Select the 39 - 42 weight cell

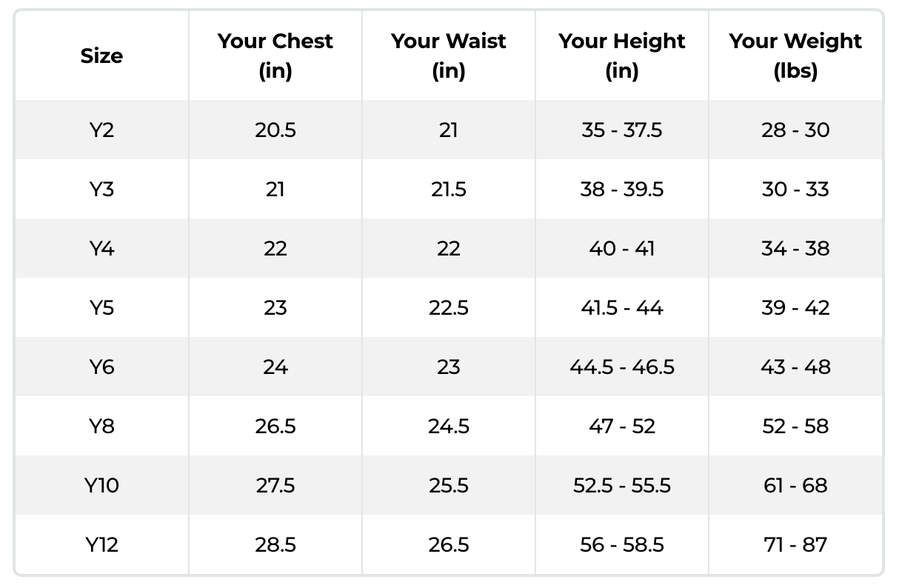tap(795, 308)
